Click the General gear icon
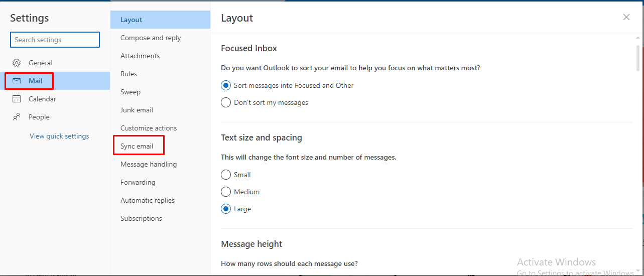644x276 pixels. point(17,63)
